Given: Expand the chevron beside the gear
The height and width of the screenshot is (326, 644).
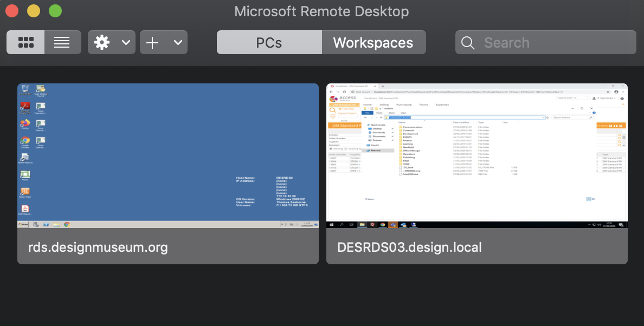Looking at the screenshot, I should 126,42.
